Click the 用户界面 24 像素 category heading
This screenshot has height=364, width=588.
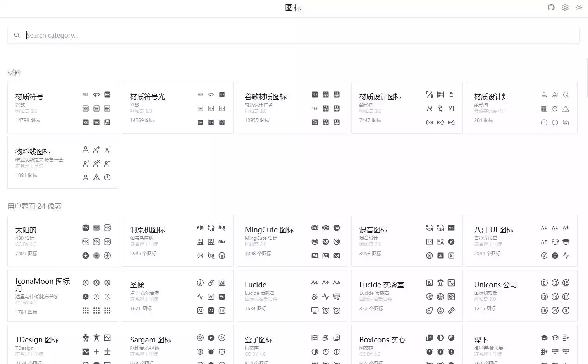click(x=34, y=206)
